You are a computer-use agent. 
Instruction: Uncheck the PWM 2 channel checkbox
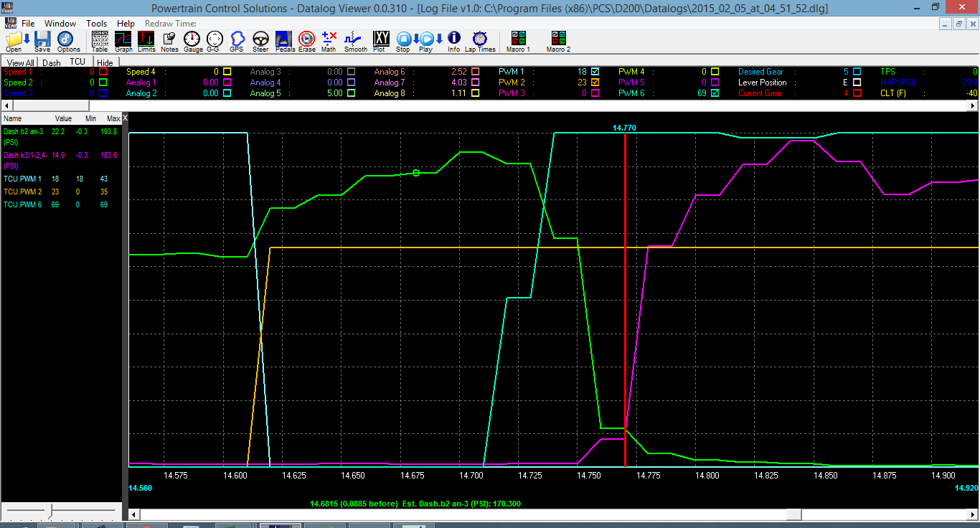pyautogui.click(x=595, y=82)
